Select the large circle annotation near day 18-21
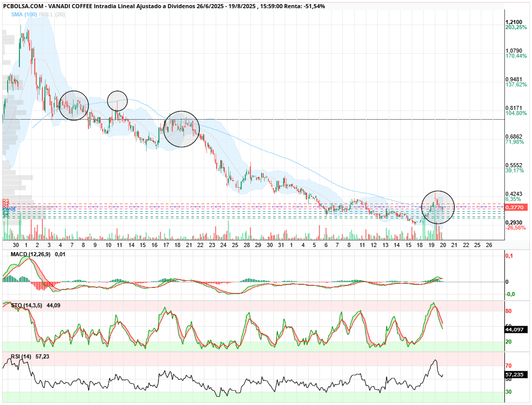The width and height of the screenshot is (532, 405). pyautogui.click(x=181, y=129)
